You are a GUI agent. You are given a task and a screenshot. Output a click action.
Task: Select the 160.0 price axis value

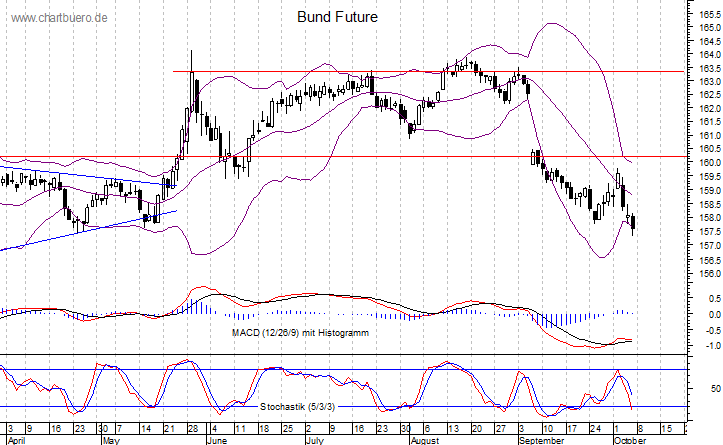[x=710, y=163]
